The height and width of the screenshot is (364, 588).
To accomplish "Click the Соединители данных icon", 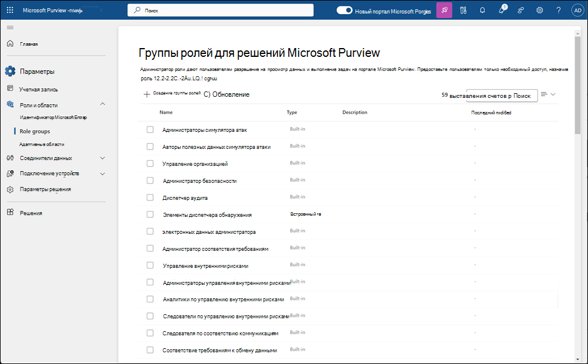I will click(10, 158).
